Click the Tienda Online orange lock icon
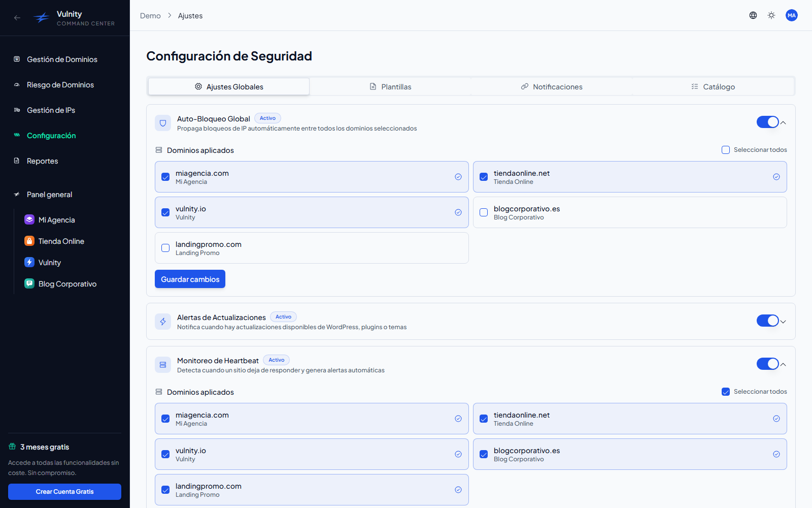Image resolution: width=812 pixels, height=508 pixels. click(x=29, y=241)
